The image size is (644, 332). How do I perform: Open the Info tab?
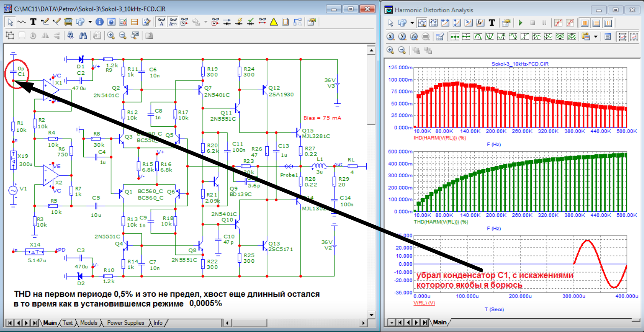click(x=158, y=323)
